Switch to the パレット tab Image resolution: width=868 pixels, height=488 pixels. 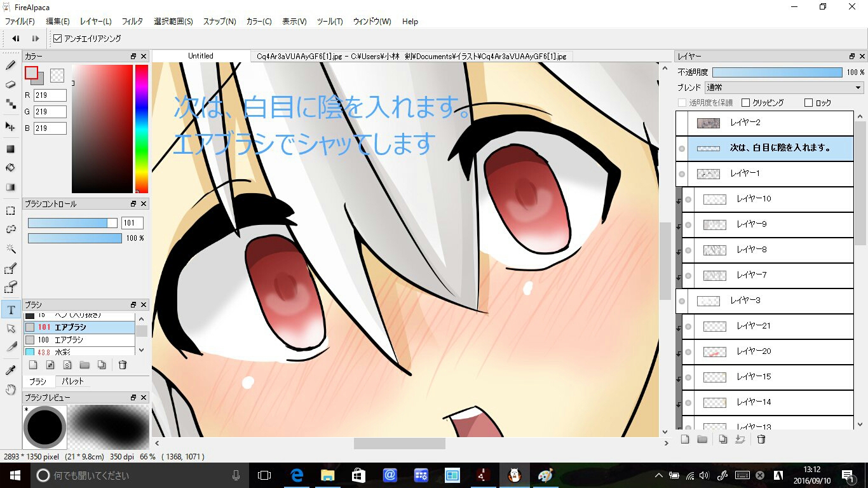tap(73, 382)
